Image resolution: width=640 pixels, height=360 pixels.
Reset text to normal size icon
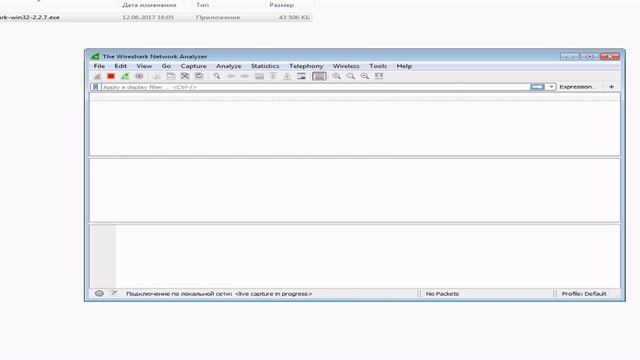tap(365, 76)
